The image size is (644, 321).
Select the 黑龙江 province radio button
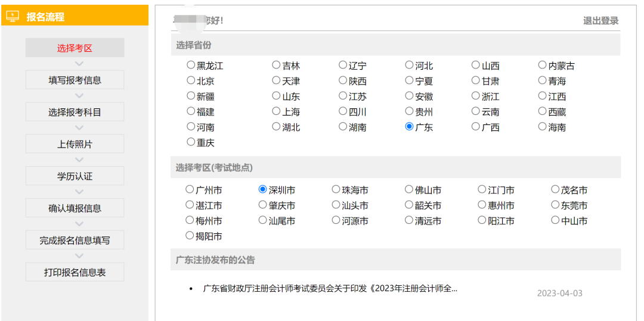point(191,65)
